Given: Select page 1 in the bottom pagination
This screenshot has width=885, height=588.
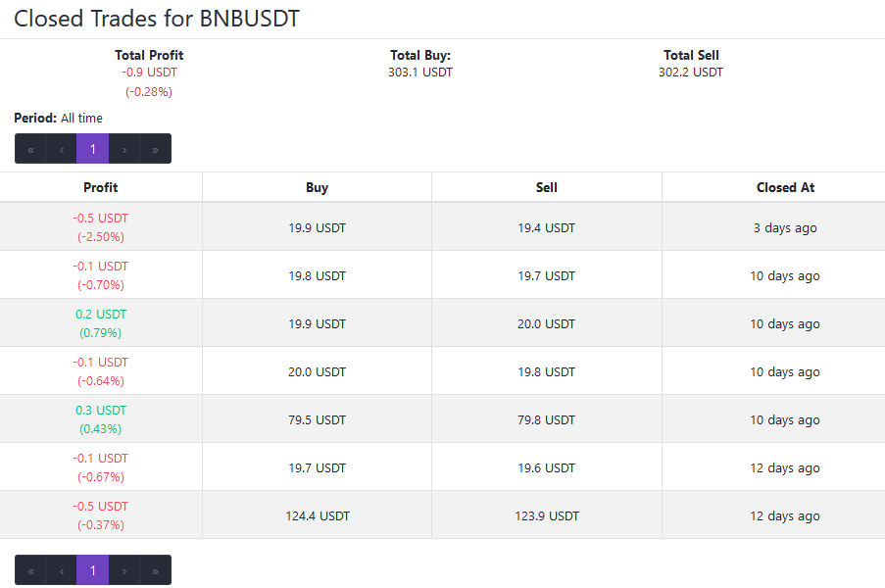Looking at the screenshot, I should coord(92,569).
